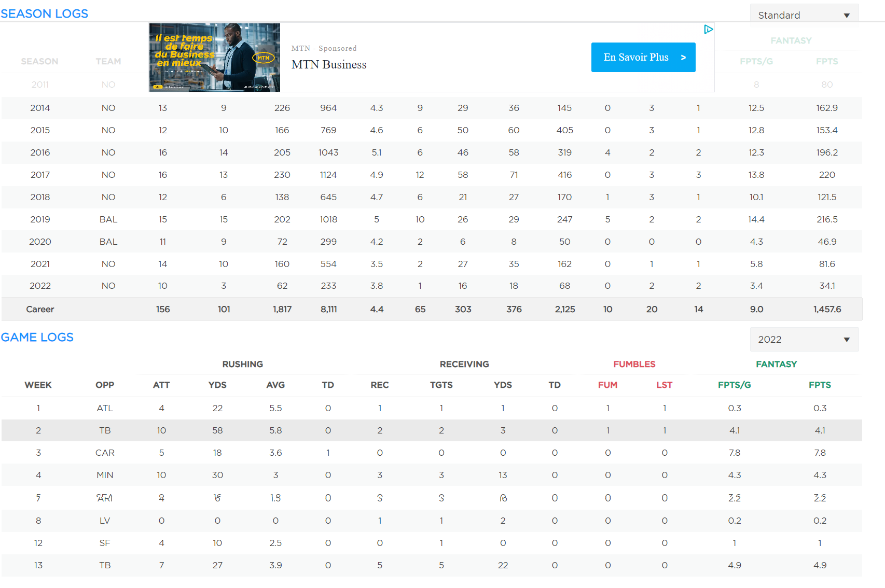Click BAL team in 2019 season row
885x588 pixels.
(x=108, y=220)
